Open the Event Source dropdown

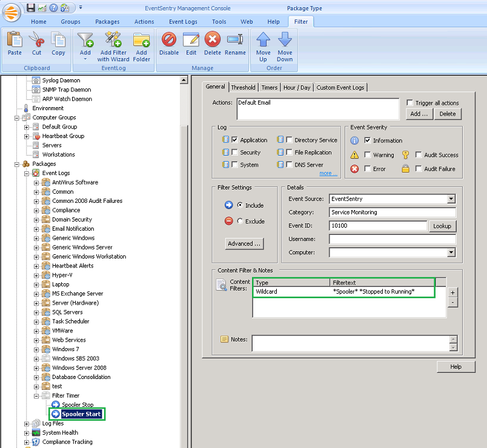tap(451, 199)
